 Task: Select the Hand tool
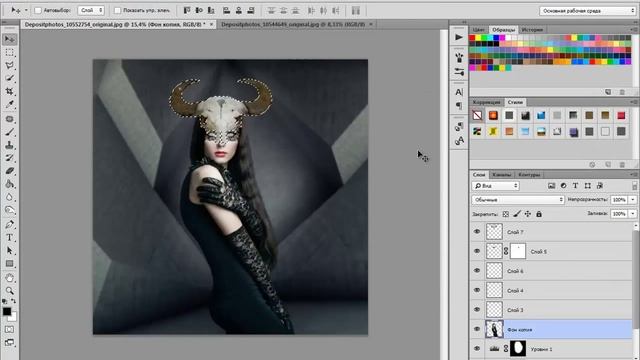pyautogui.click(x=9, y=278)
